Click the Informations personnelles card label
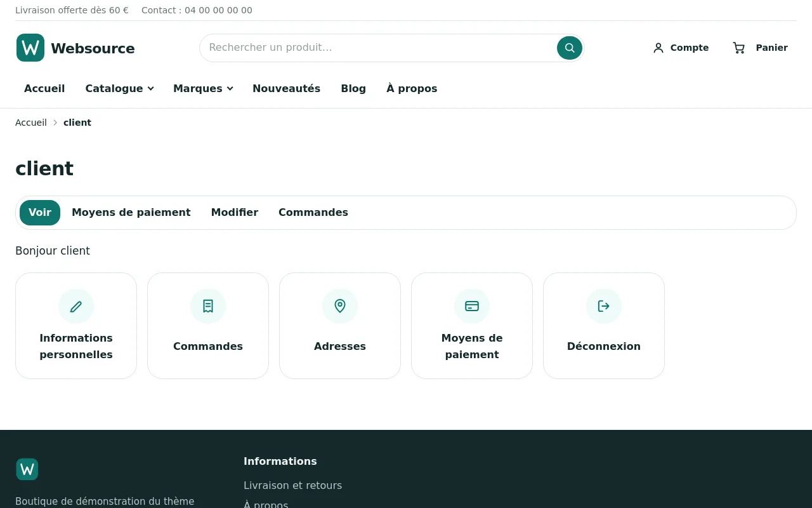Image resolution: width=812 pixels, height=508 pixels. (76, 346)
